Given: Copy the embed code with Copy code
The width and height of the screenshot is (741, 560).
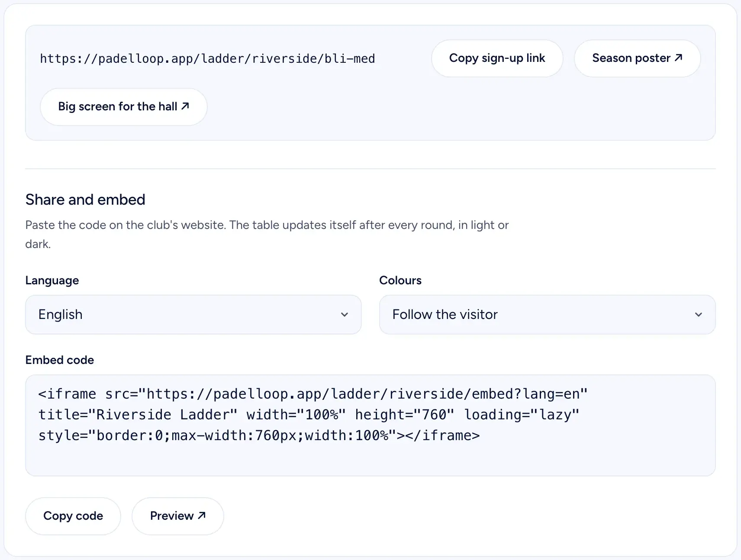Looking at the screenshot, I should tap(73, 516).
